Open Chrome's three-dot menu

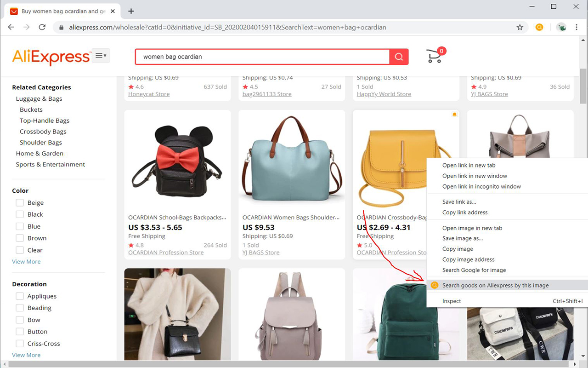pos(577,27)
